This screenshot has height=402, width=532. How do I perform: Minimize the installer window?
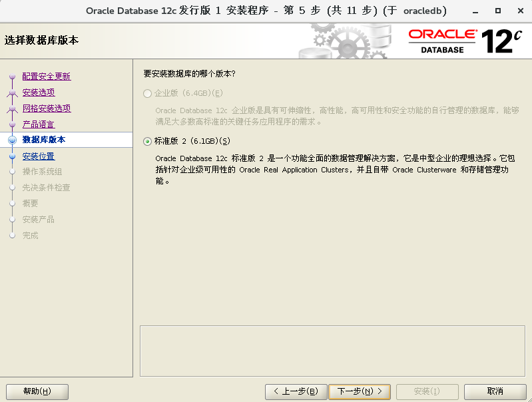475,11
